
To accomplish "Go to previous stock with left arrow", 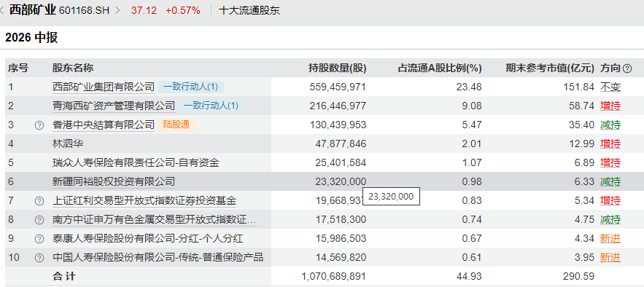I will [x=2, y=10].
